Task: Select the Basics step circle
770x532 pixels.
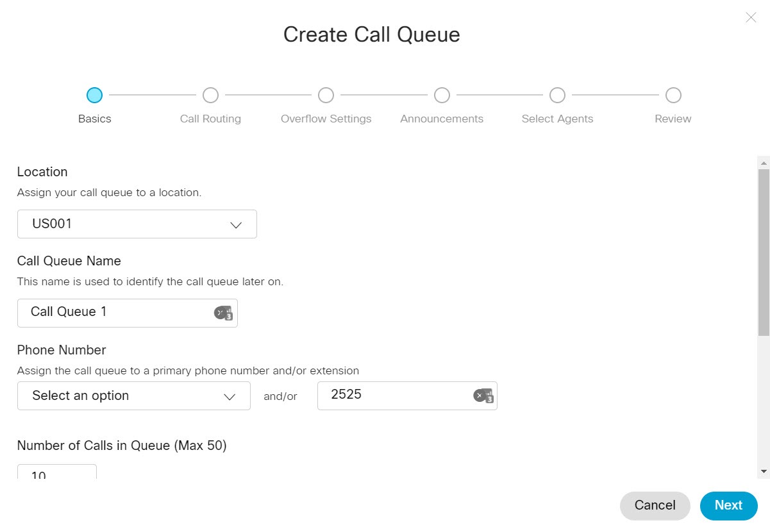Action: coord(94,94)
